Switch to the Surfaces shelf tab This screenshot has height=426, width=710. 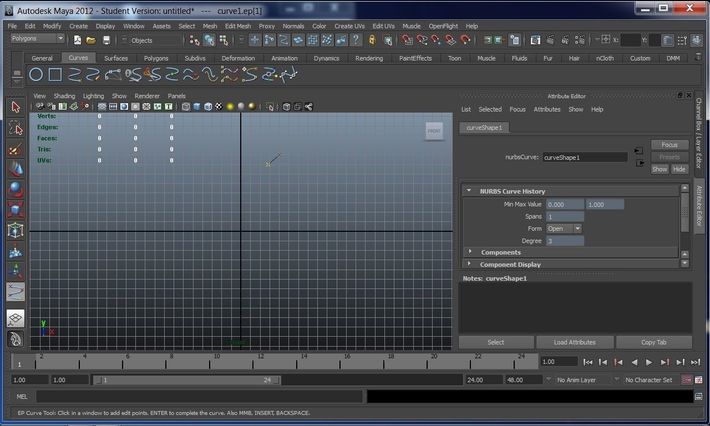coord(116,58)
